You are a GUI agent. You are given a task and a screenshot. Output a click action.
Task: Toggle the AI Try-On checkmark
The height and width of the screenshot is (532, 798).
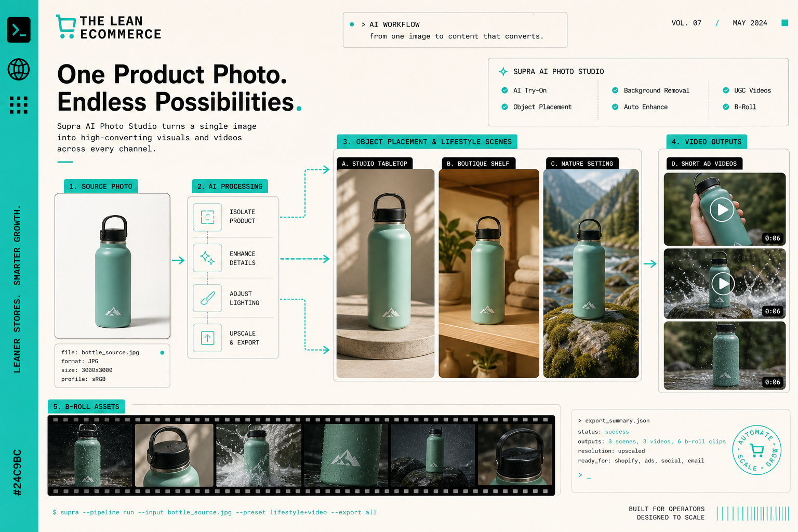[504, 90]
